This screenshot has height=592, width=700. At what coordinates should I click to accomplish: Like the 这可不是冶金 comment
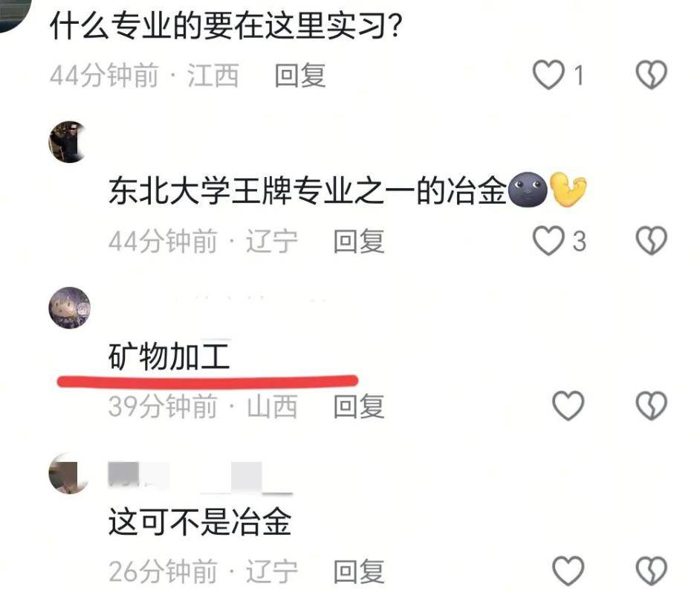(x=568, y=571)
